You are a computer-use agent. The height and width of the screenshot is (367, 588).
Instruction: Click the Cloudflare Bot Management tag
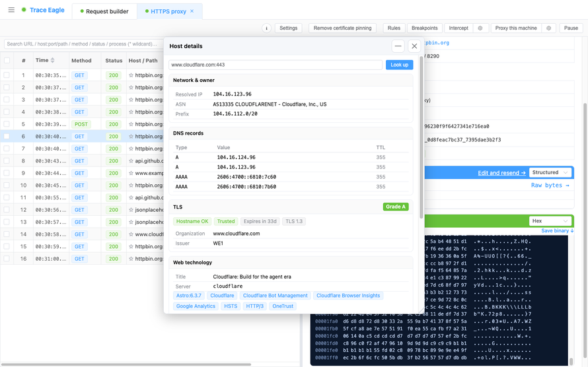(276, 296)
